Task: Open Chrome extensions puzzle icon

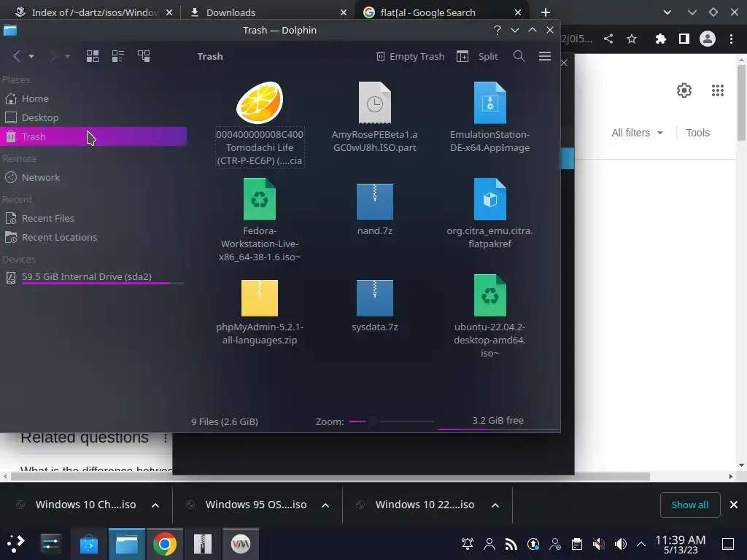Action: coord(660,39)
